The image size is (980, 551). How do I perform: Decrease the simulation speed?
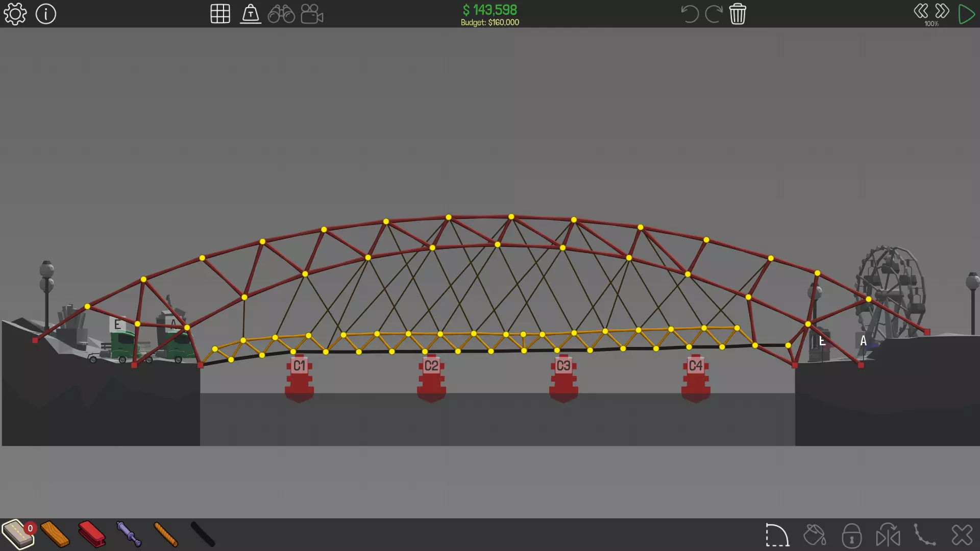point(921,11)
